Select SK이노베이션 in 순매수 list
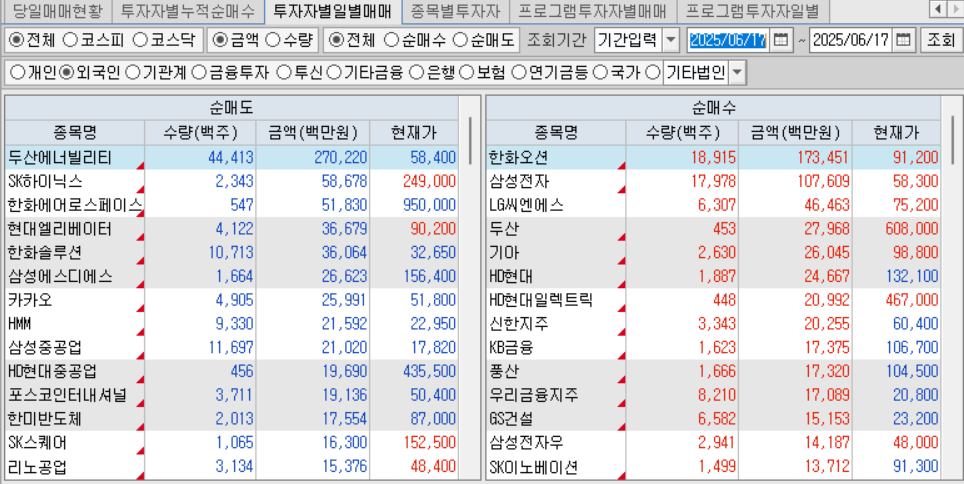The width and height of the screenshot is (964, 484). pos(713,467)
